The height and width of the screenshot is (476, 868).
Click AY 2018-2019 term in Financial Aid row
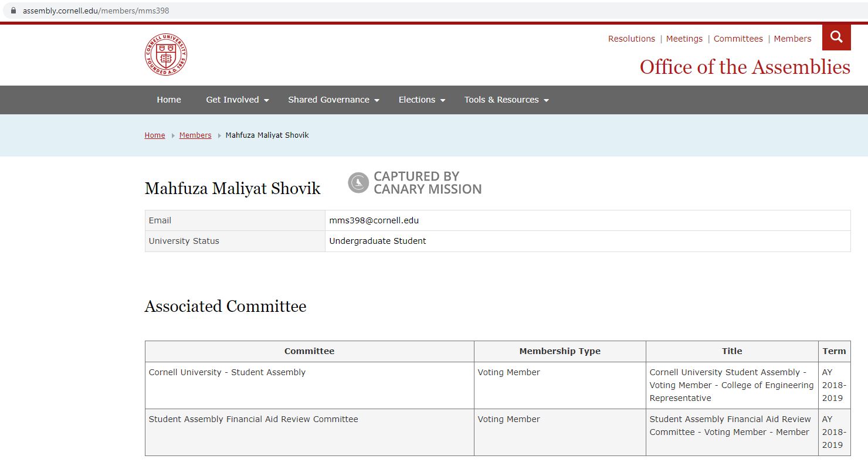(x=834, y=432)
